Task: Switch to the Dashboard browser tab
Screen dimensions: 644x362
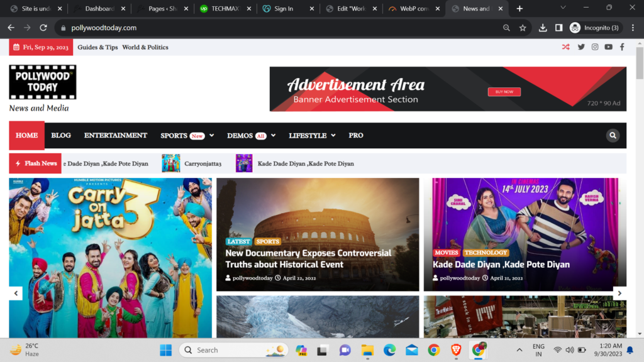Action: (99, 8)
